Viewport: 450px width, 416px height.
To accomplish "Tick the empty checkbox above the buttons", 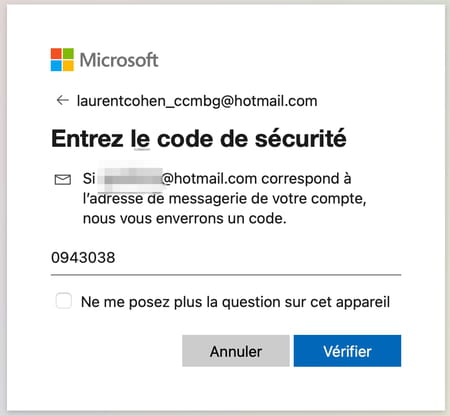I will pos(63,301).
